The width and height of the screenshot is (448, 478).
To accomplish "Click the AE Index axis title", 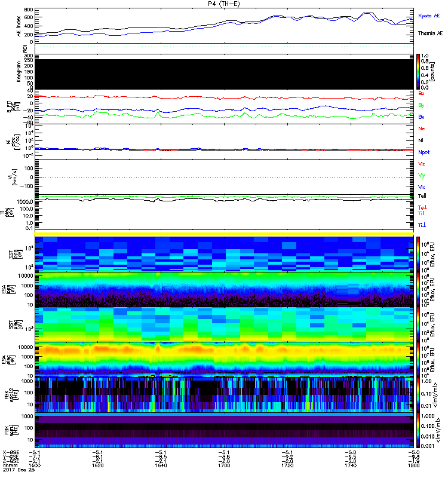I will coord(19,26).
